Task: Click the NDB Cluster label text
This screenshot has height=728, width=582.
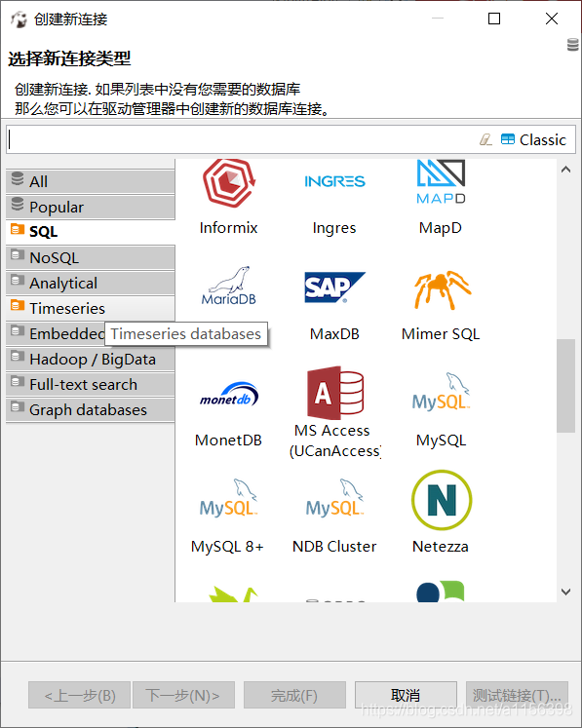Action: pyautogui.click(x=334, y=546)
